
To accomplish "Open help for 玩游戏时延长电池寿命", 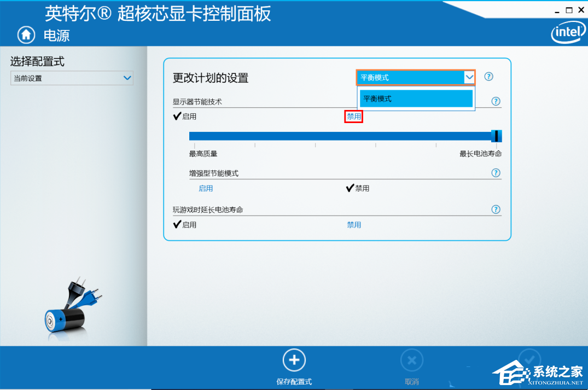I will pos(496,209).
